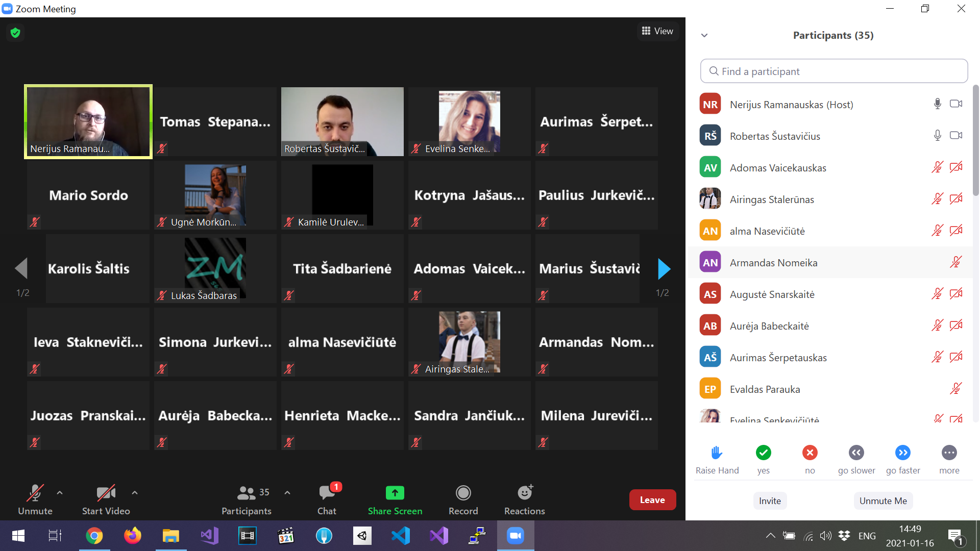Select Armandas Nomeika in participants list
This screenshot has height=551, width=980.
click(773, 263)
